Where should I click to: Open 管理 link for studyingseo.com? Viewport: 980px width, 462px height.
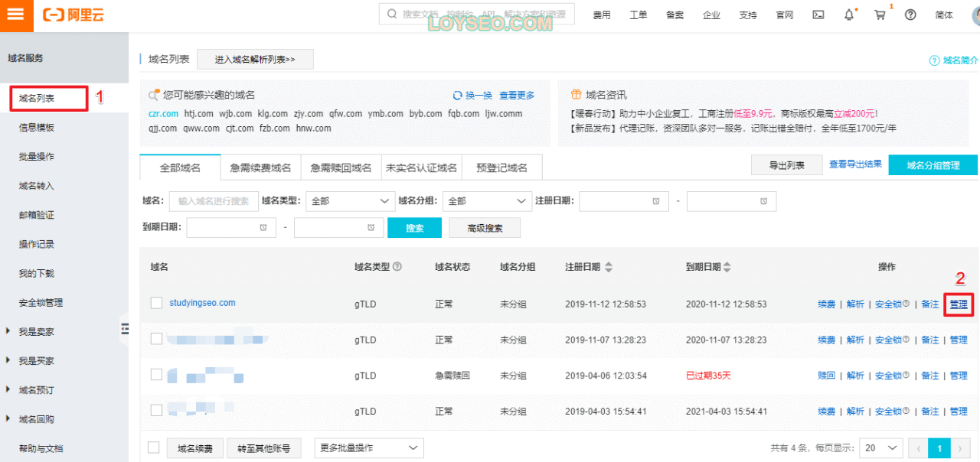(x=959, y=304)
